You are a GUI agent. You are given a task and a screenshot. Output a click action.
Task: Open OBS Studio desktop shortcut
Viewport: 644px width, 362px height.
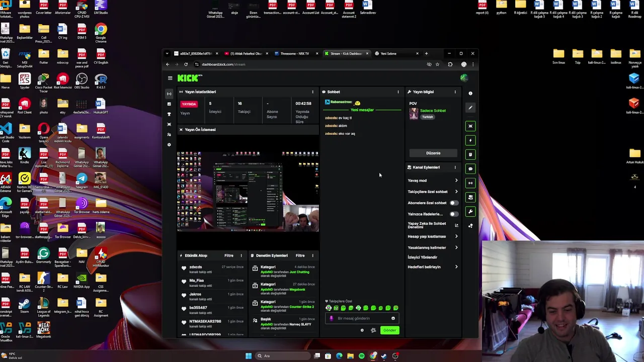tap(82, 81)
